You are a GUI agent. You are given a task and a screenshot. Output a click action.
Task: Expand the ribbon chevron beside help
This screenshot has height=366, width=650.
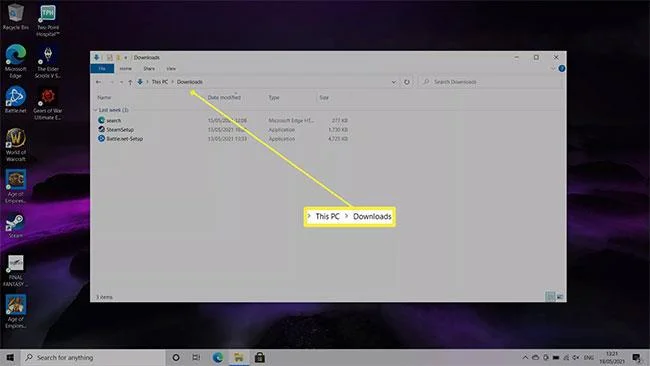[553, 68]
